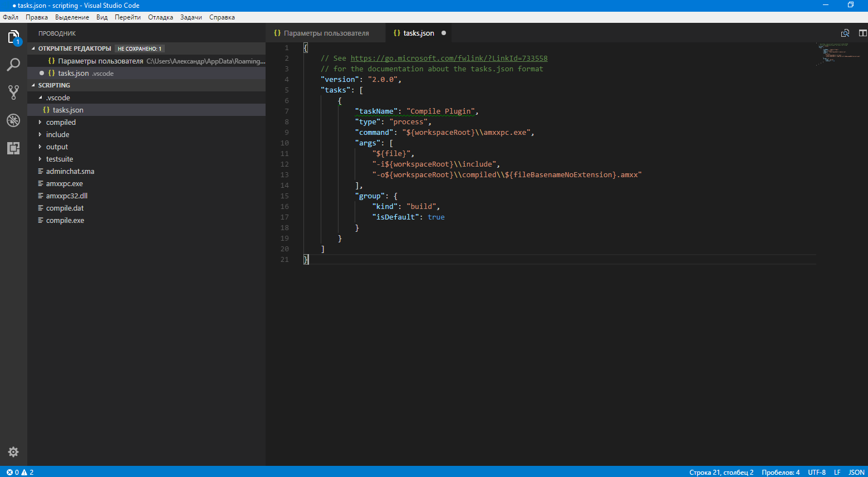
Task: Switch to Параметры пользователя tab
Action: pyautogui.click(x=326, y=33)
